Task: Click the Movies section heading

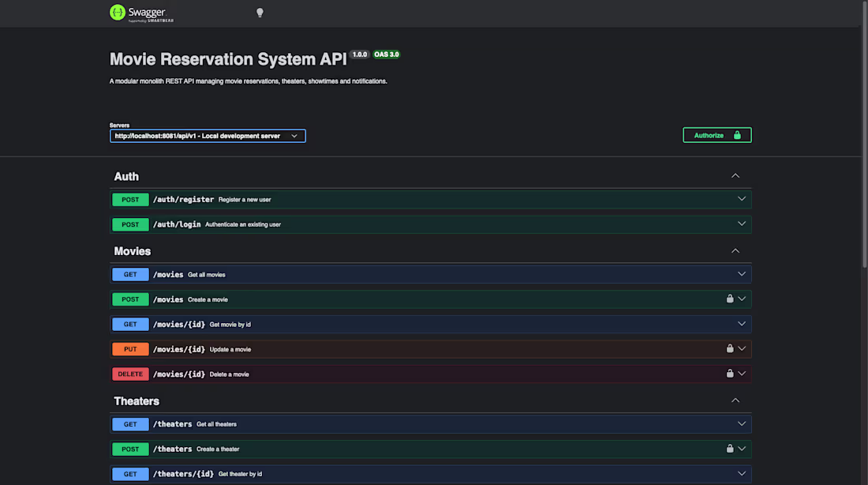Action: (133, 251)
